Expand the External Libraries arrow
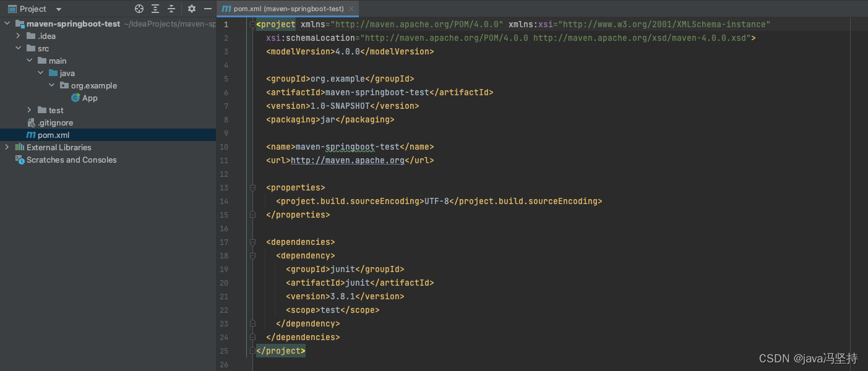 (x=7, y=147)
